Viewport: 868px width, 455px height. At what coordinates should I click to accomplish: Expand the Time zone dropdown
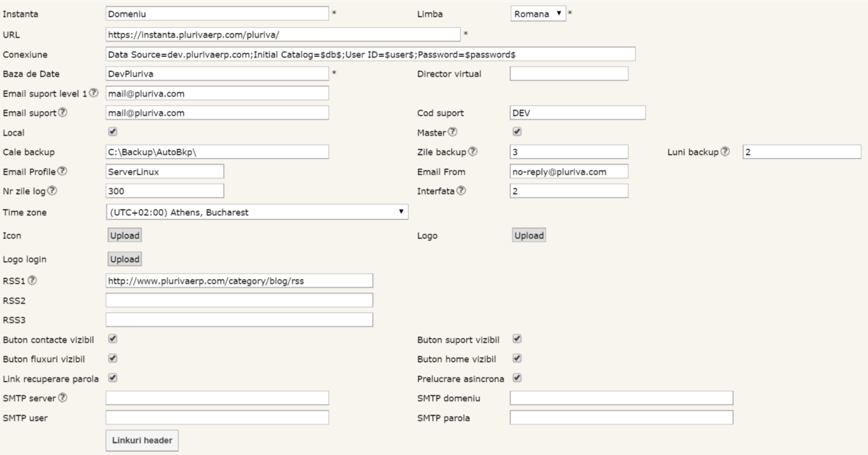point(257,212)
